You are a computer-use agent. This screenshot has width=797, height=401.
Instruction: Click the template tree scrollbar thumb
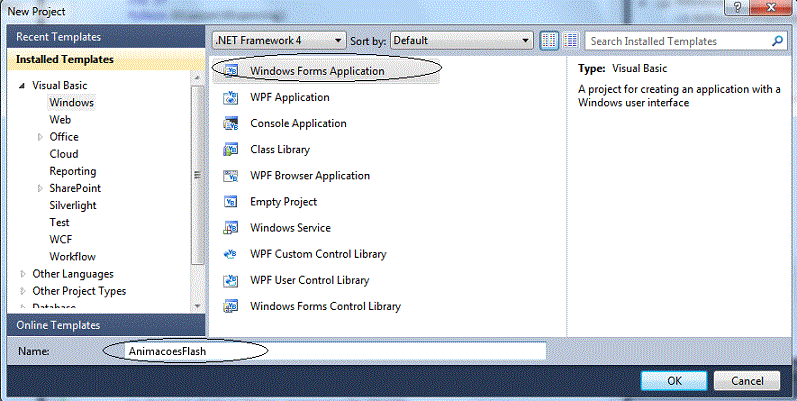[x=198, y=175]
